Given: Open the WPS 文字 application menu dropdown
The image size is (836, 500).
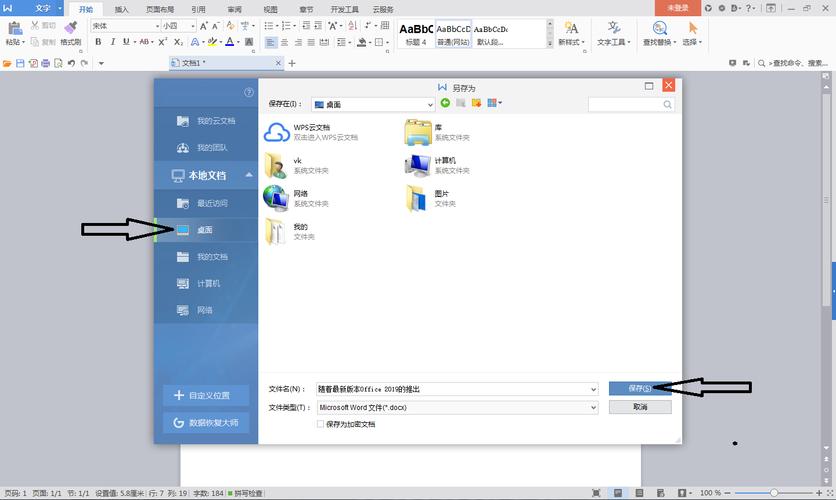Looking at the screenshot, I should [60, 9].
